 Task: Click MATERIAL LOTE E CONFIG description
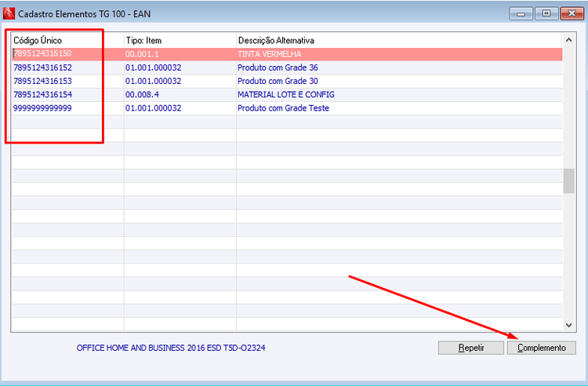[285, 94]
